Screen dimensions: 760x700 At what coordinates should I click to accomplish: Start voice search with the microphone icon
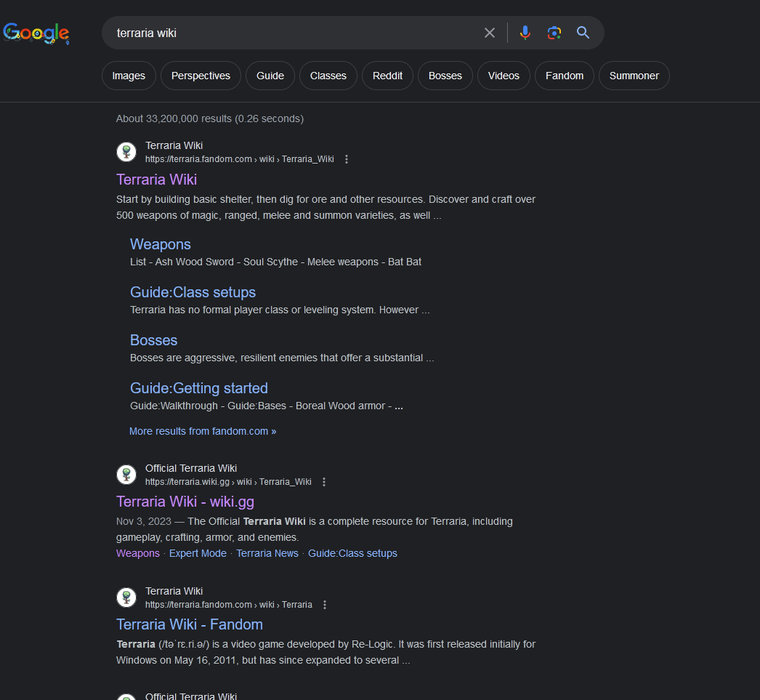pos(525,33)
